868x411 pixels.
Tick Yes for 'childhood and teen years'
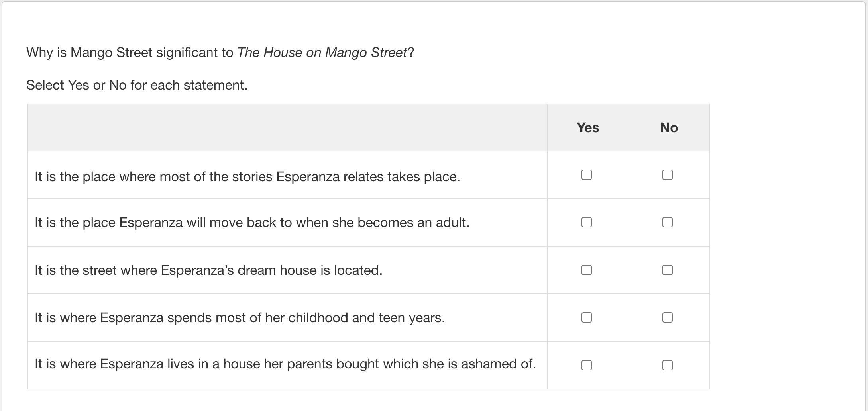click(586, 317)
